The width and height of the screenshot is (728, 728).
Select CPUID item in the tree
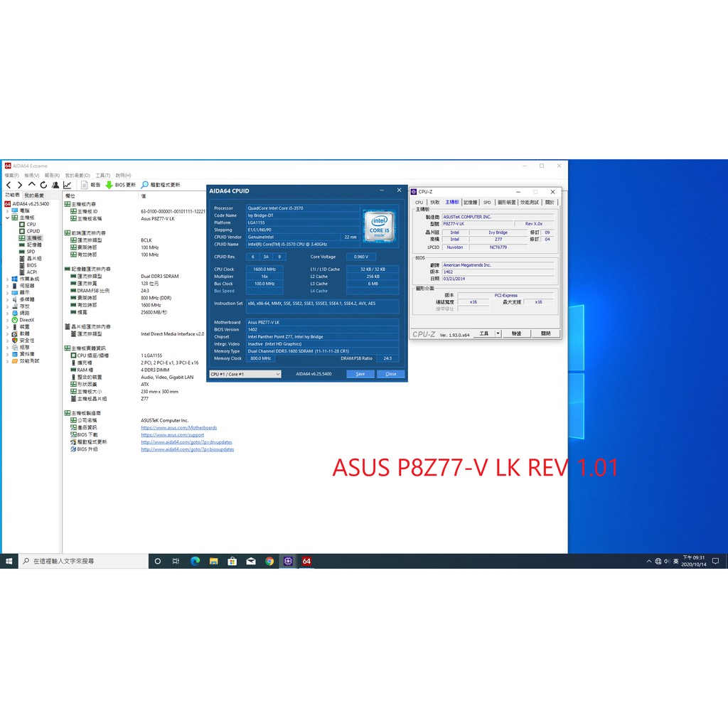(x=33, y=231)
